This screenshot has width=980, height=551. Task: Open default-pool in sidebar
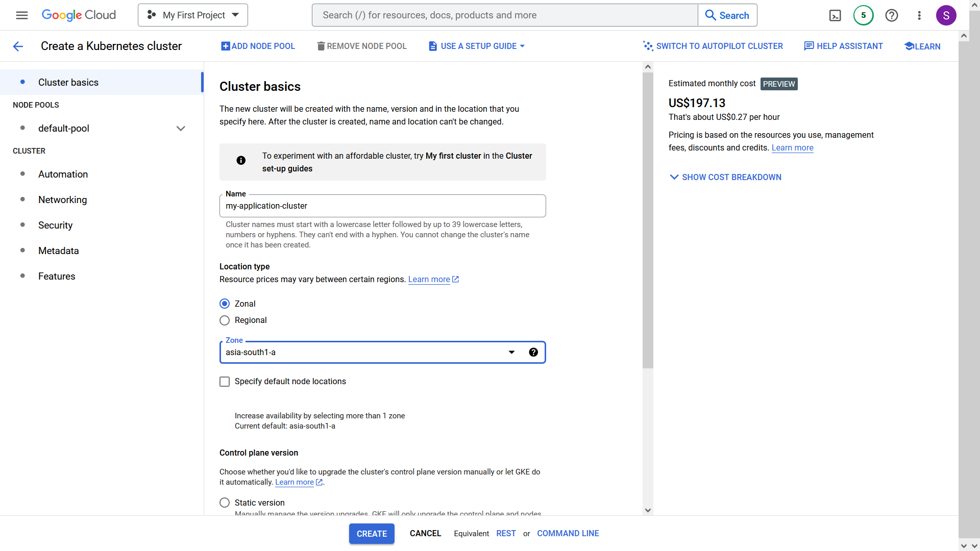click(x=64, y=129)
